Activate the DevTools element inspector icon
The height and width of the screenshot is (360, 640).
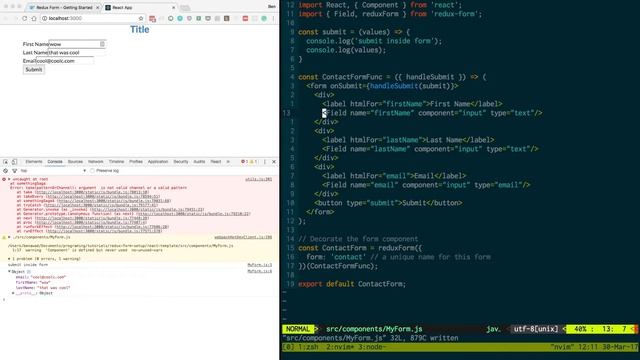(x=6, y=162)
